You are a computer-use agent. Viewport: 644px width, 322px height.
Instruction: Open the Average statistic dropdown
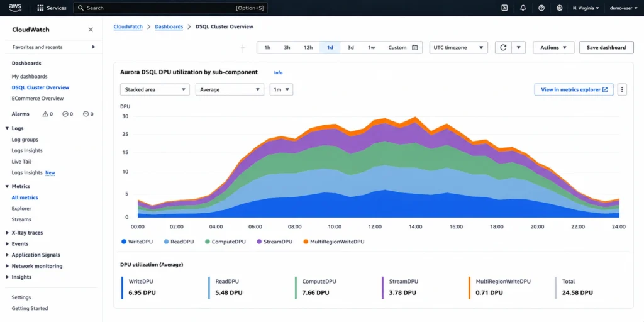(230, 89)
